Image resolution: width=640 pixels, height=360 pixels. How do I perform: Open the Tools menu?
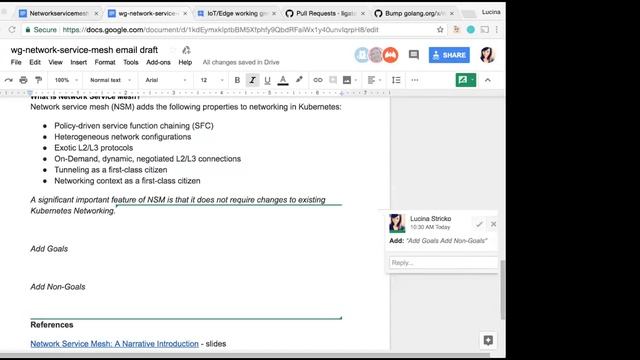131,62
